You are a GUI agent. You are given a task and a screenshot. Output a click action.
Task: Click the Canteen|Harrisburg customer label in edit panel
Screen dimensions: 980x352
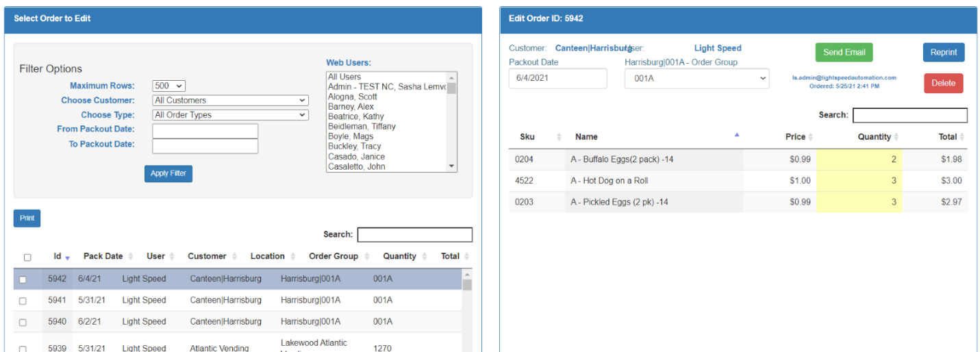pos(593,48)
